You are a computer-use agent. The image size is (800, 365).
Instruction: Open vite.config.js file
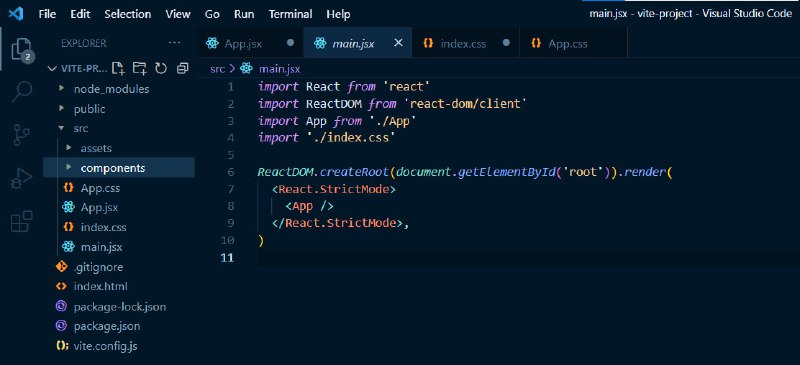click(105, 346)
